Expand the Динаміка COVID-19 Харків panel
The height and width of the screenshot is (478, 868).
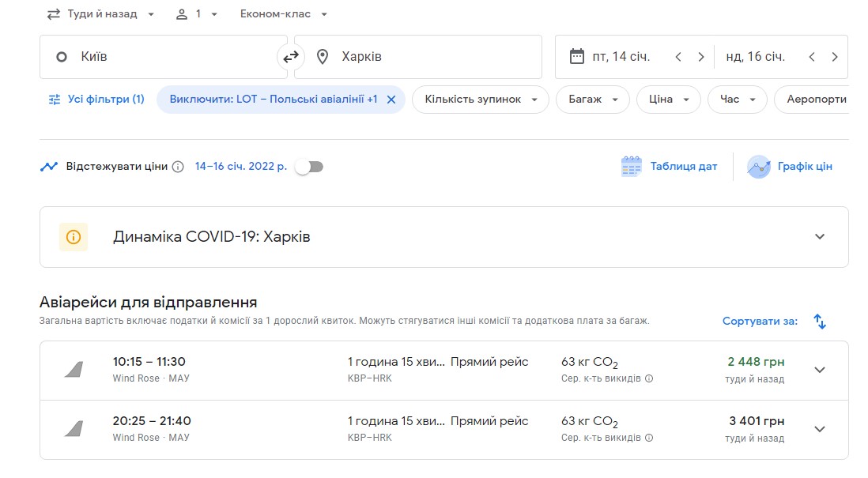pyautogui.click(x=820, y=237)
